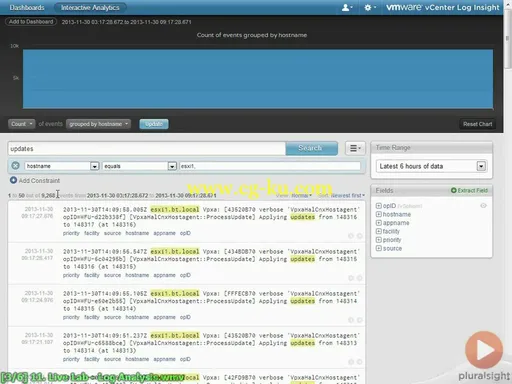Expand the hostname field in Fields panel
This screenshot has height=384, width=512.
(x=379, y=214)
